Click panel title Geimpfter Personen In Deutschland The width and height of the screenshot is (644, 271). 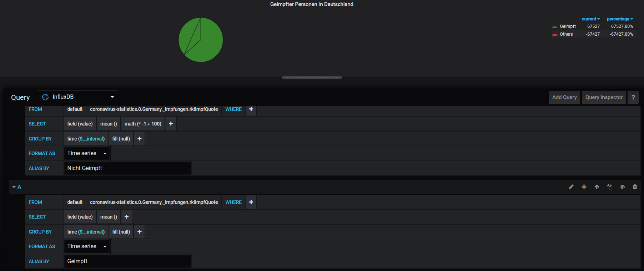(x=312, y=4)
